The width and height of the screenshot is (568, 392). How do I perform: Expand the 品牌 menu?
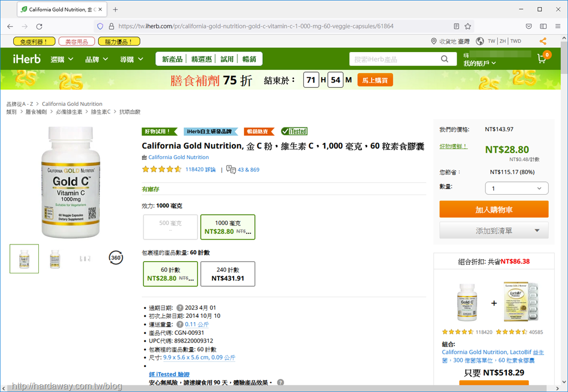tap(97, 59)
